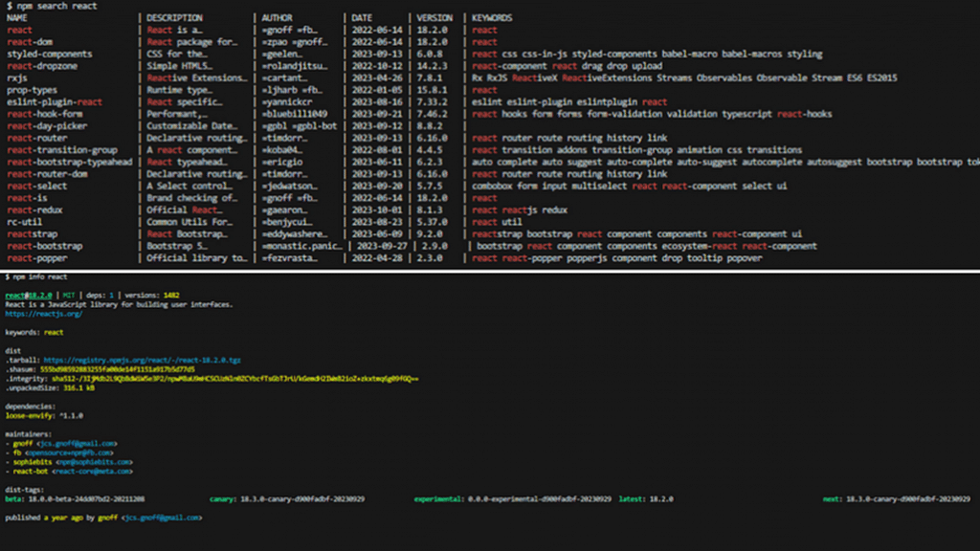Click the DATE column header
Viewport: 980px width, 551px height.
pos(362,17)
